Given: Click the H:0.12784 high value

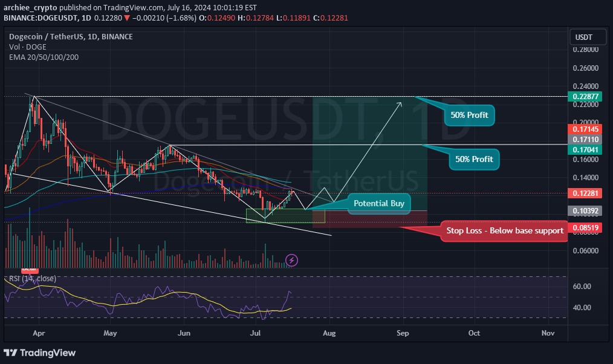Looking at the screenshot, I should pyautogui.click(x=256, y=18).
